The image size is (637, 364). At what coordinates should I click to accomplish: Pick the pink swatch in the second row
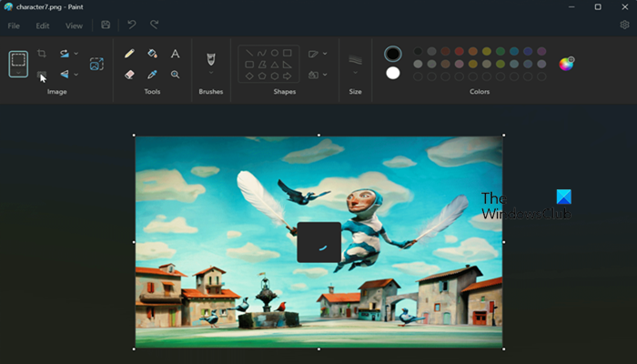tap(459, 64)
